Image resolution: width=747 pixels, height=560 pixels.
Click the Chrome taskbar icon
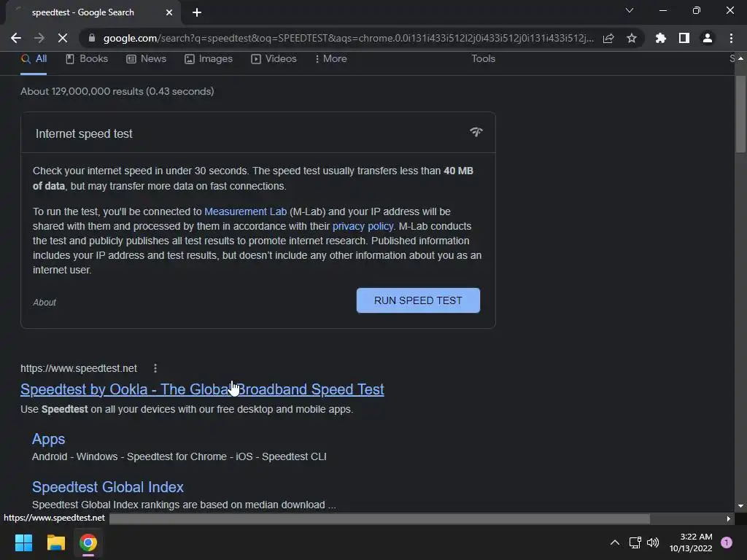[x=88, y=542]
